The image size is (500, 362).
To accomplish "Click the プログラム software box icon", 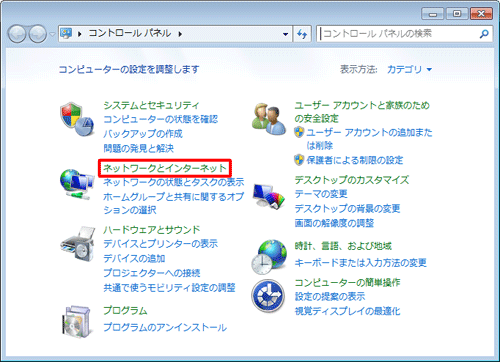I will [77, 321].
